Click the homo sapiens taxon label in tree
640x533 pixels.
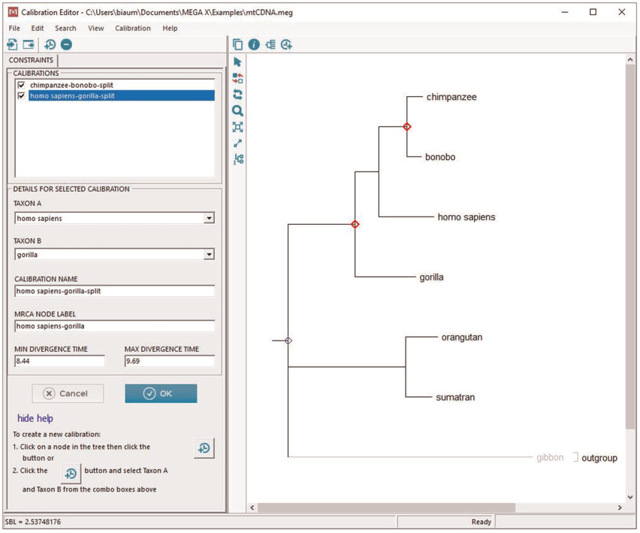(x=467, y=217)
